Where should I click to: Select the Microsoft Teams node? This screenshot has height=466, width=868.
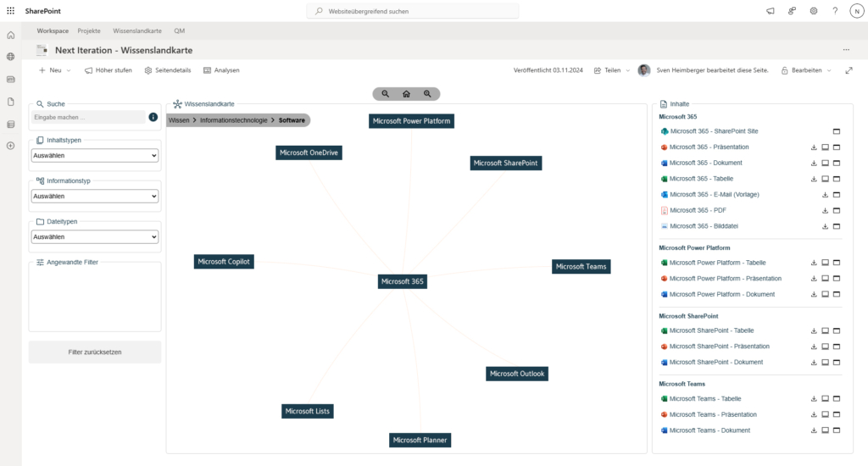coord(581,267)
